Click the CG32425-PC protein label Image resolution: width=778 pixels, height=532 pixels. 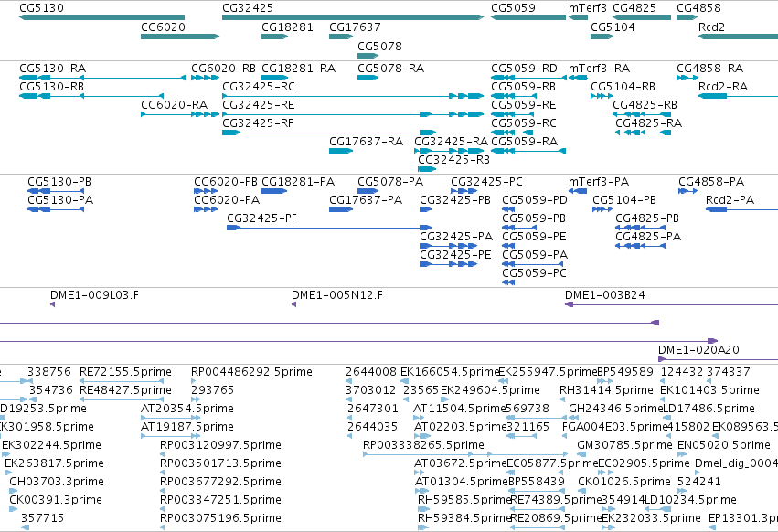pyautogui.click(x=486, y=182)
